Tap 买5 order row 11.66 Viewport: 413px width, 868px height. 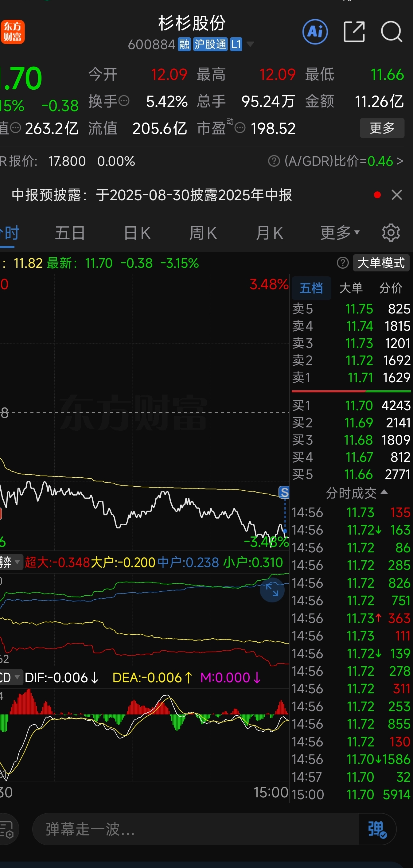(351, 474)
